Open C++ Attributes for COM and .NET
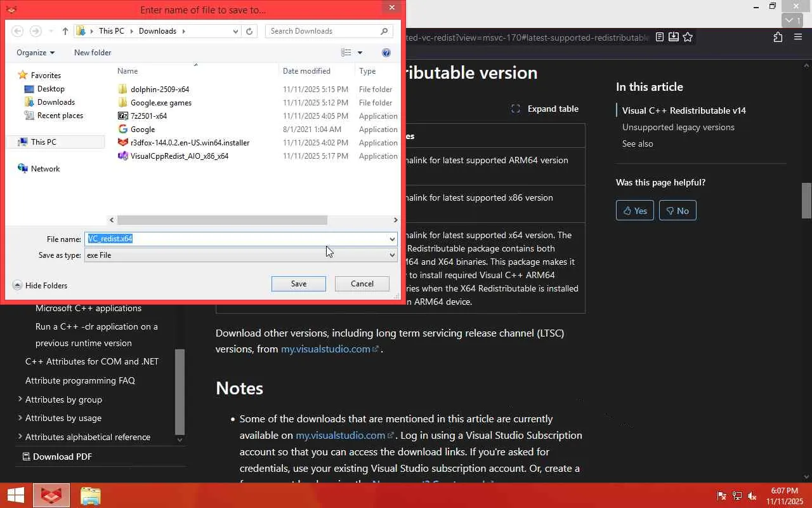This screenshot has height=508, width=812. [x=92, y=361]
